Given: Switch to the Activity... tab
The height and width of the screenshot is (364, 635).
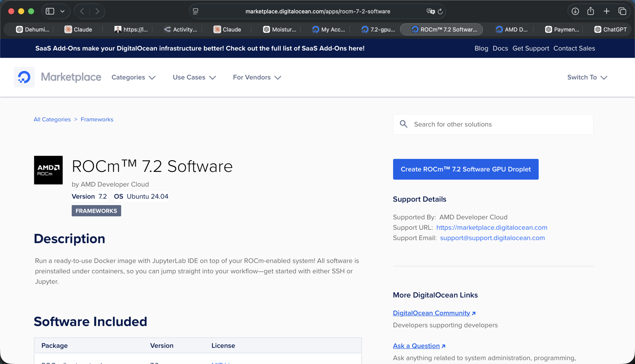Looking at the screenshot, I should [181, 29].
